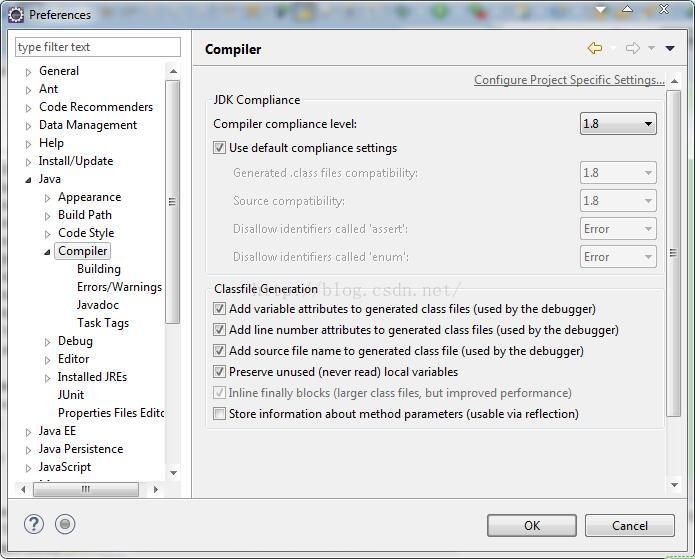Collapse the Compiler tree node
Screen dimensions: 695x559
coord(47,252)
